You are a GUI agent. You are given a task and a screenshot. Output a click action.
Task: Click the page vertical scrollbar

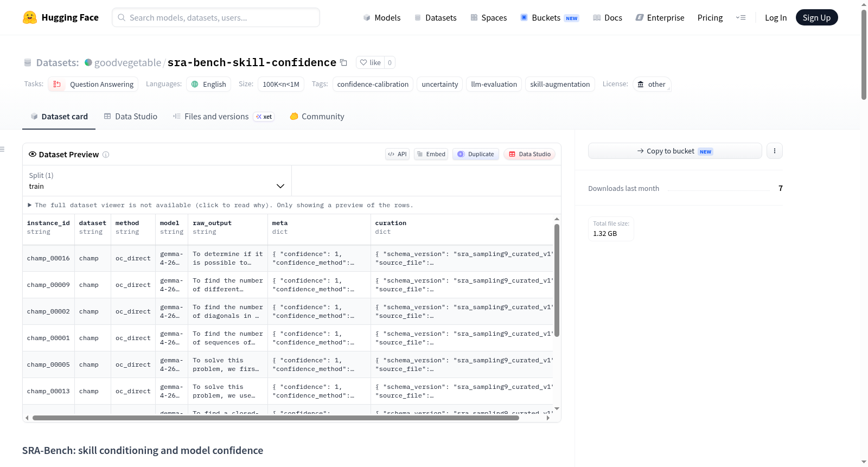point(864,54)
